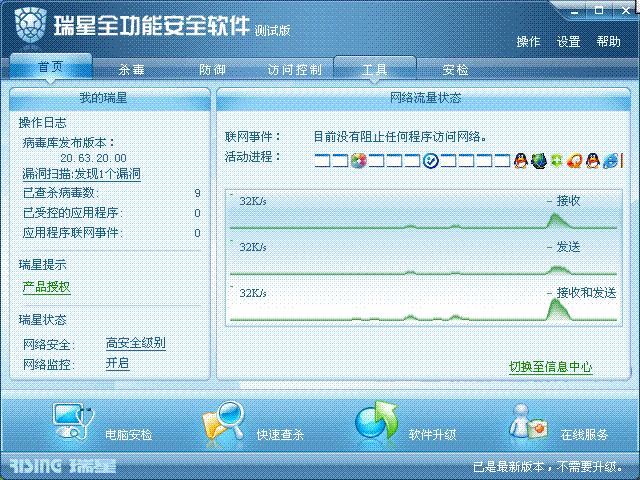Switch to the 首页 tab
Screen dimensions: 640x480
pos(51,67)
